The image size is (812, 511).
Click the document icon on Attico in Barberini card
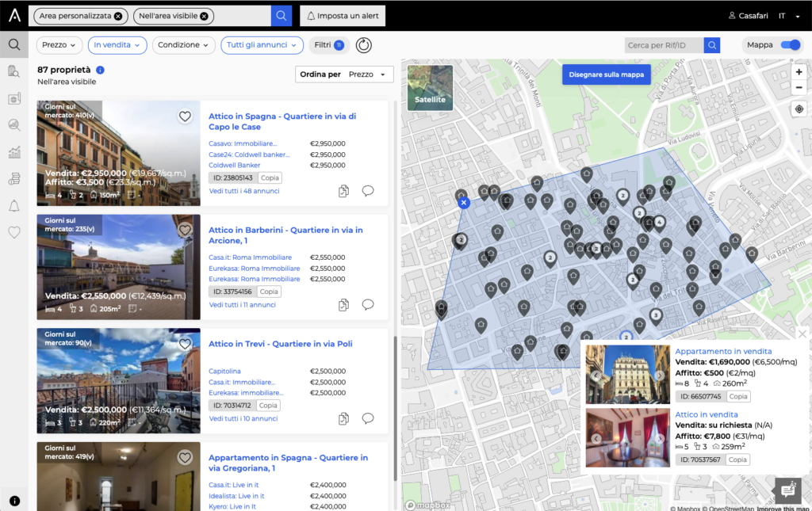343,305
